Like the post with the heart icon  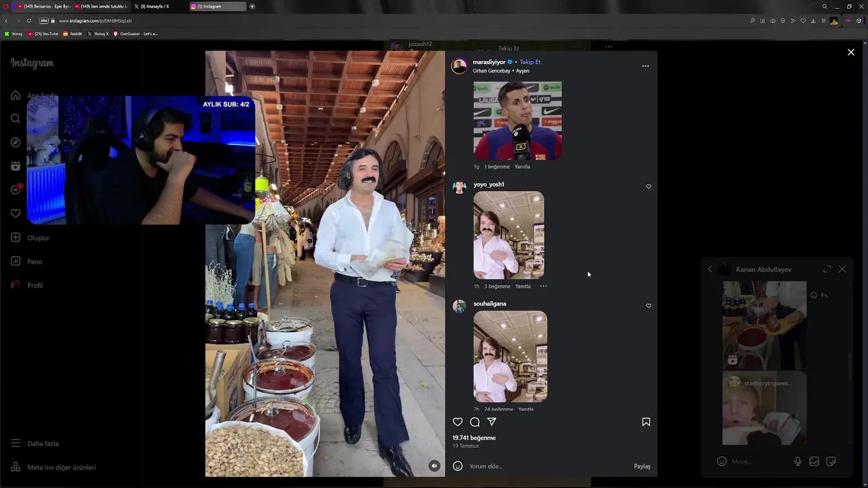click(458, 422)
